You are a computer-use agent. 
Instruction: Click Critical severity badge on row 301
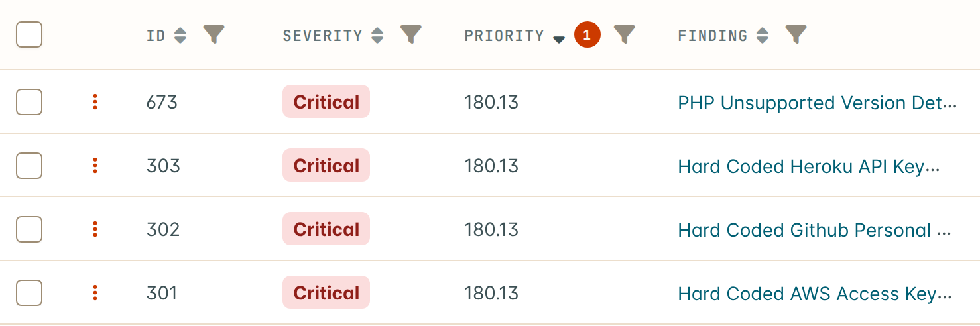tap(326, 293)
